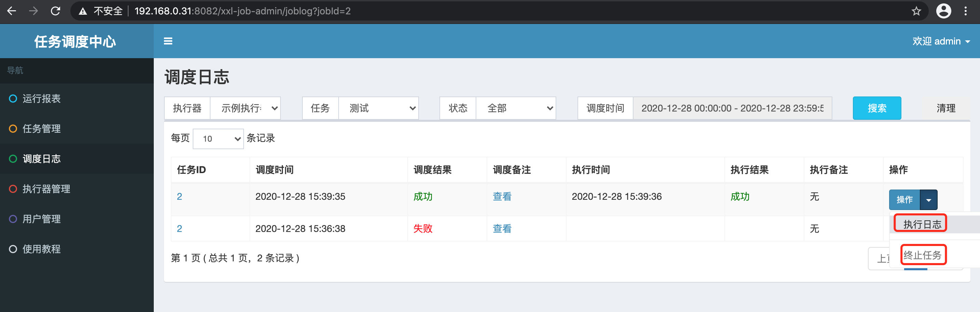Click the 调度时间 date range field
Image resolution: width=980 pixels, height=312 pixels.
[x=732, y=108]
